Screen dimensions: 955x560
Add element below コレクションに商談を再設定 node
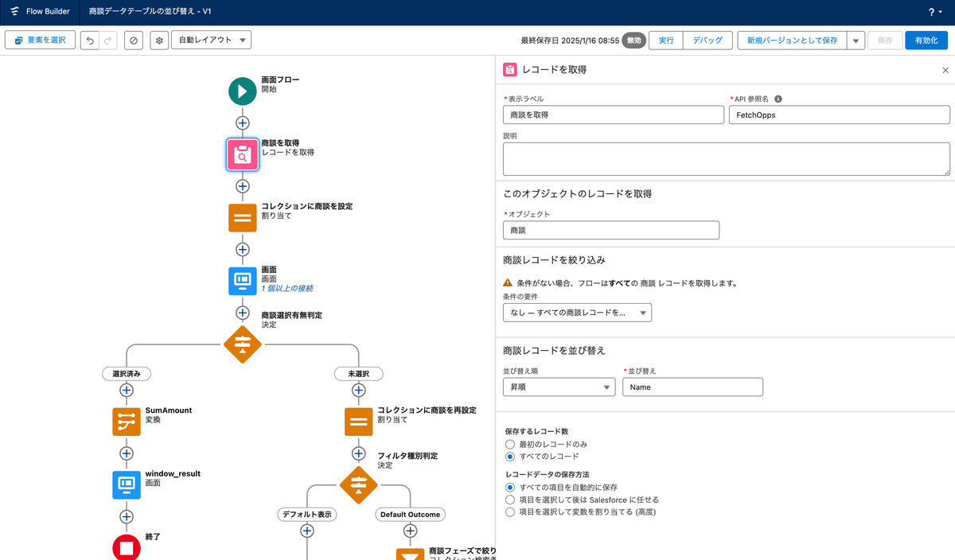pos(359,453)
